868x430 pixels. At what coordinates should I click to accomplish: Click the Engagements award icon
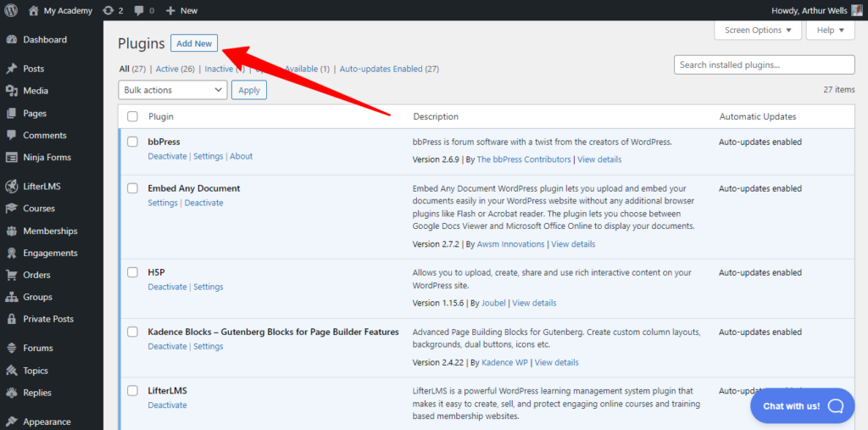click(x=12, y=253)
